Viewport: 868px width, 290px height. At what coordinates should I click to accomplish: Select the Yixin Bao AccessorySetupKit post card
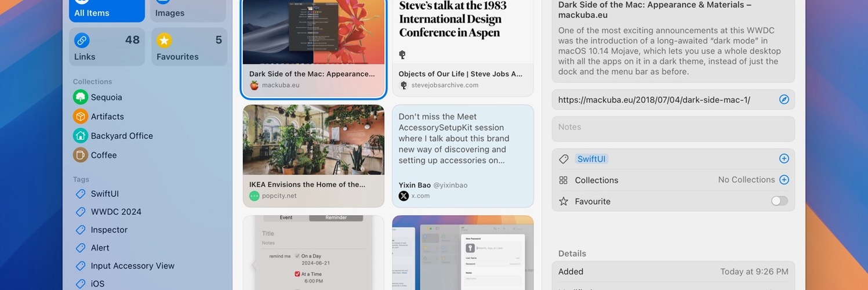463,156
